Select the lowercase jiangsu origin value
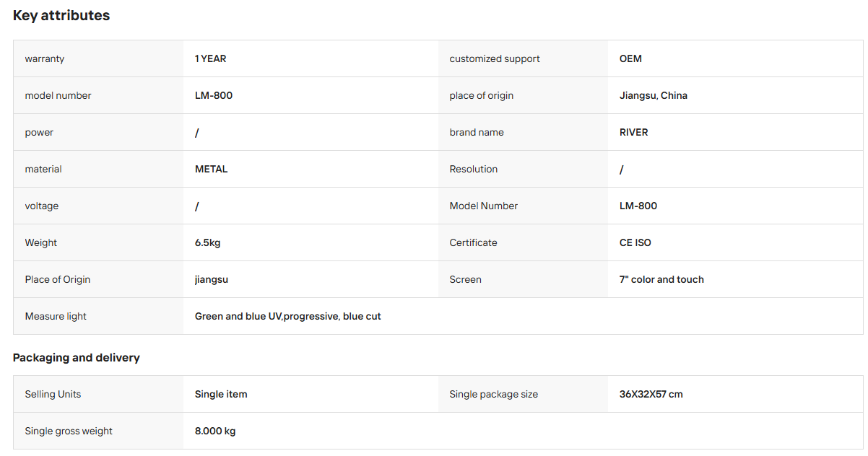868x456 pixels. [x=212, y=279]
